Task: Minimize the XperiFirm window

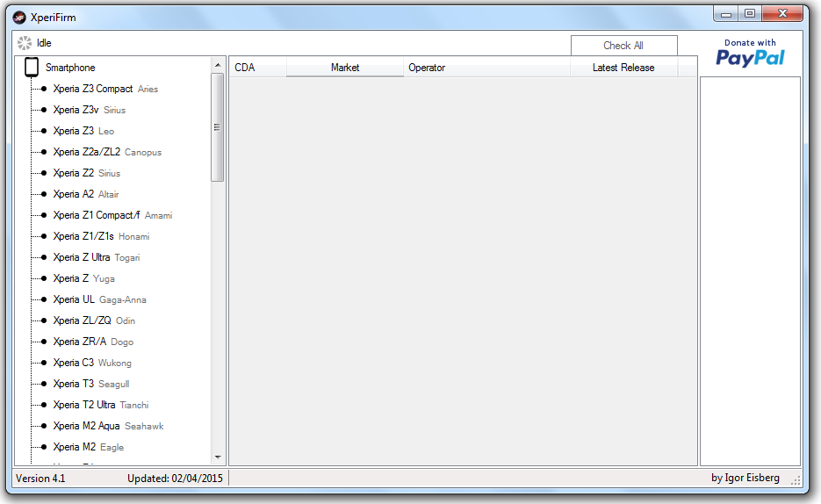Action: pos(725,14)
